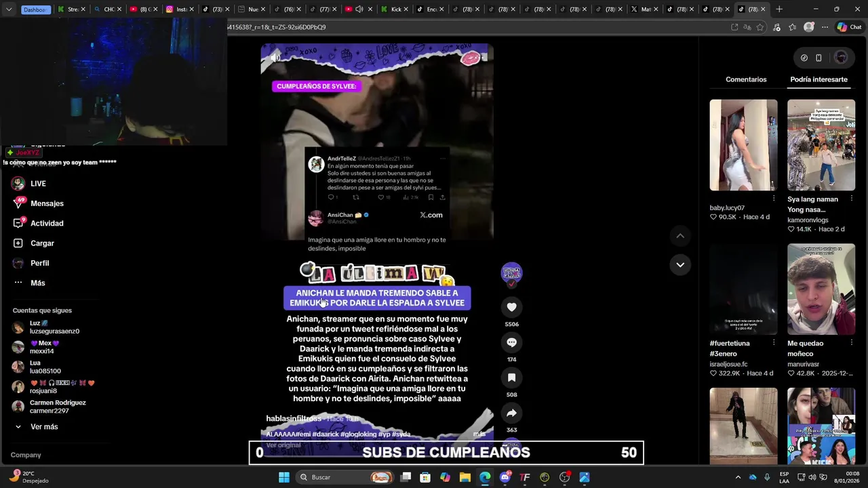Image resolution: width=868 pixels, height=488 pixels.
Task: Click the get app phone icon
Action: pos(818,58)
